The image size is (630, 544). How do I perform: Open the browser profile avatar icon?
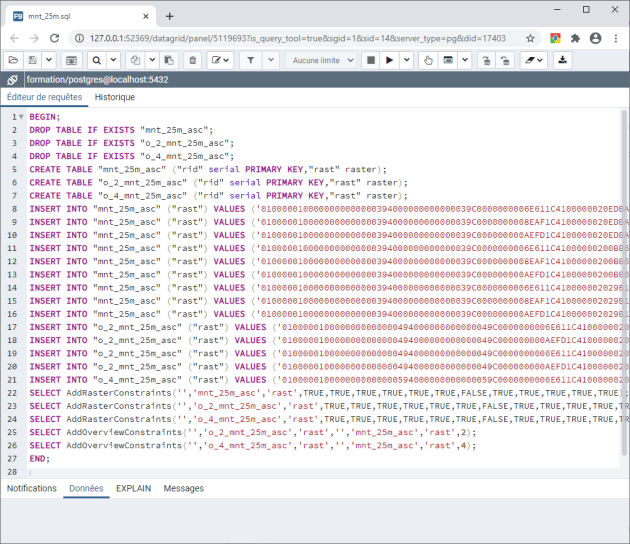595,38
